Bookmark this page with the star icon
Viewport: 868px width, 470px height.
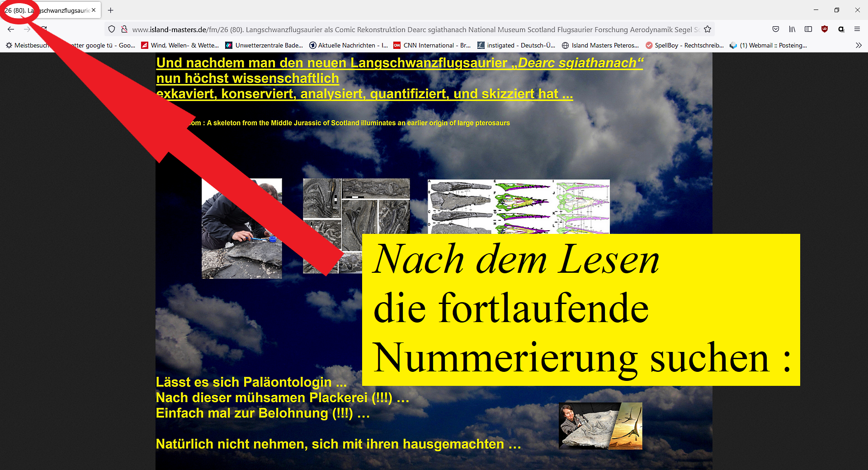click(x=708, y=29)
